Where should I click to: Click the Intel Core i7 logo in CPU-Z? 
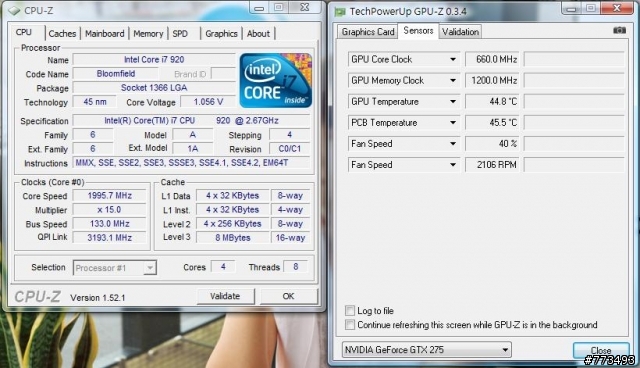pos(276,80)
